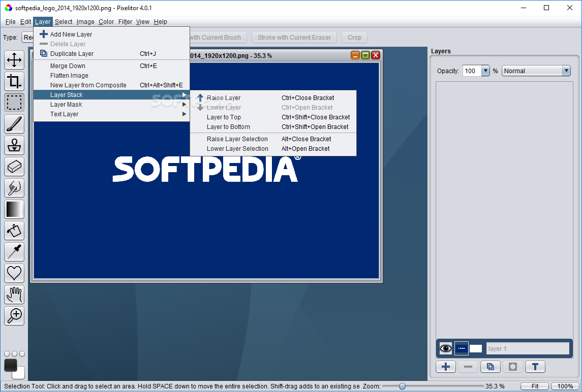
Task: Adjust the Zoom slider handle
Action: click(x=402, y=386)
